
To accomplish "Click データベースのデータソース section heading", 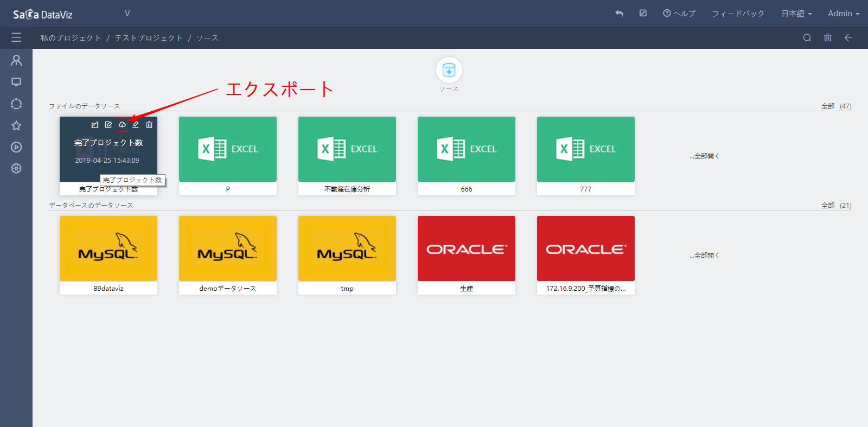I will pos(91,206).
